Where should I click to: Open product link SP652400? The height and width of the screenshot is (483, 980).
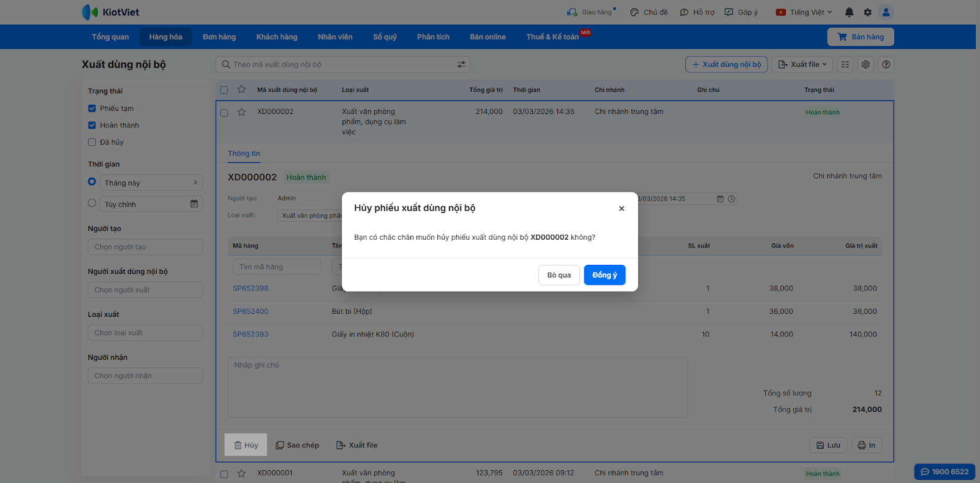[251, 311]
